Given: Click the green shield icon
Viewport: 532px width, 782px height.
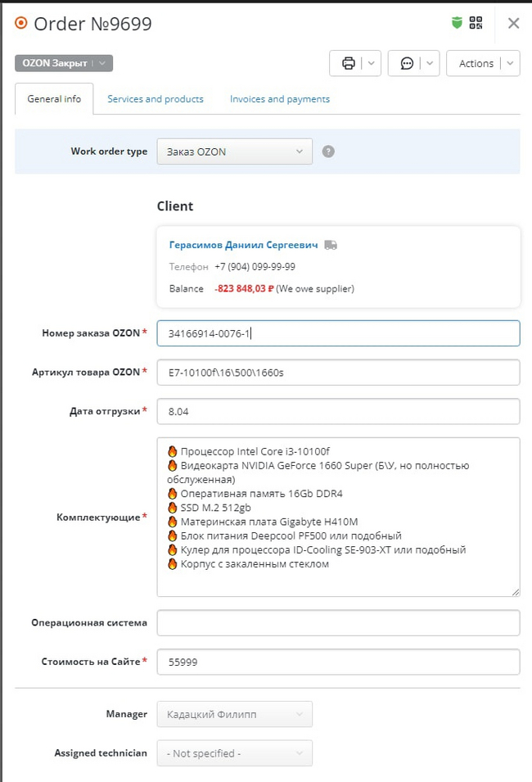Looking at the screenshot, I should click(458, 23).
